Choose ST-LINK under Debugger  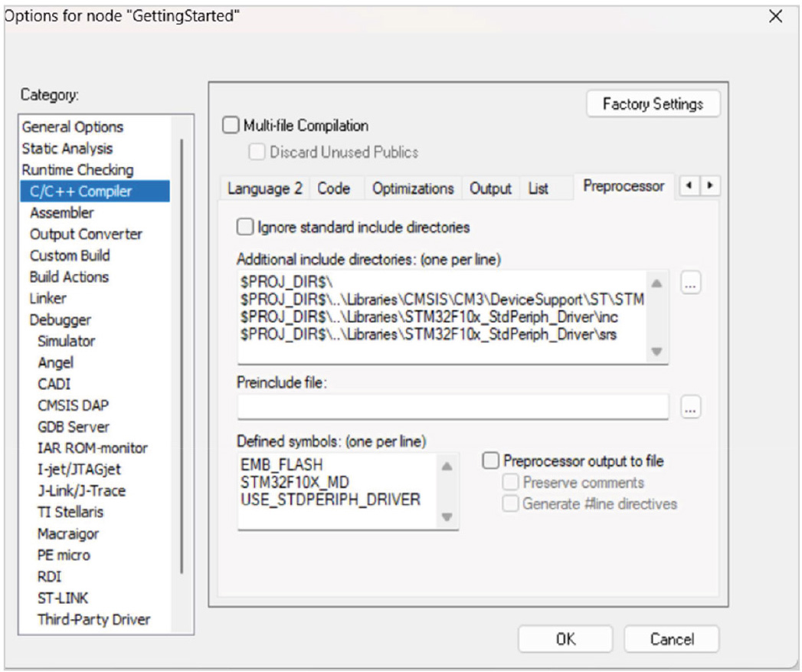pyautogui.click(x=63, y=598)
